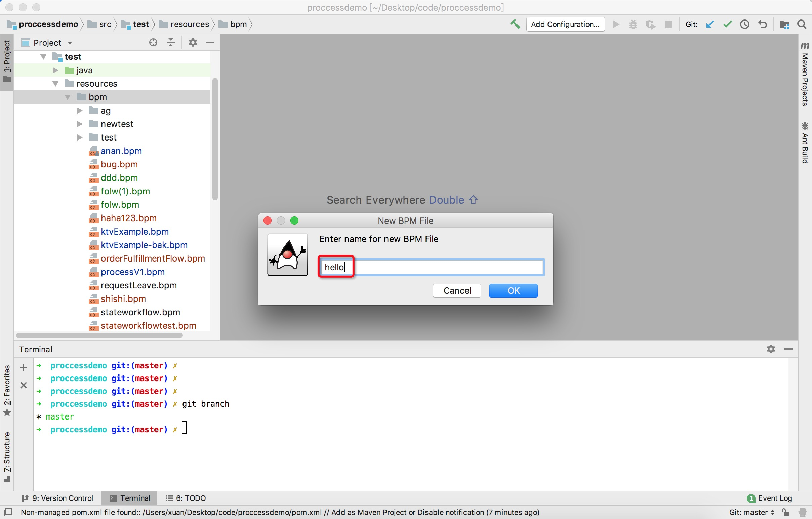The image size is (812, 519).
Task: Click the Git Revert arrow icon
Action: tap(763, 24)
